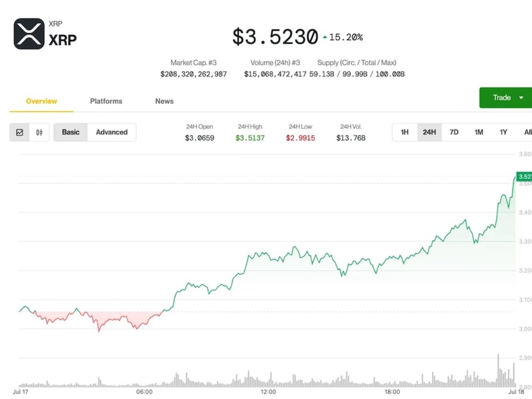Set chart range to 1M
Image resolution: width=532 pixels, height=399 pixels.
479,132
